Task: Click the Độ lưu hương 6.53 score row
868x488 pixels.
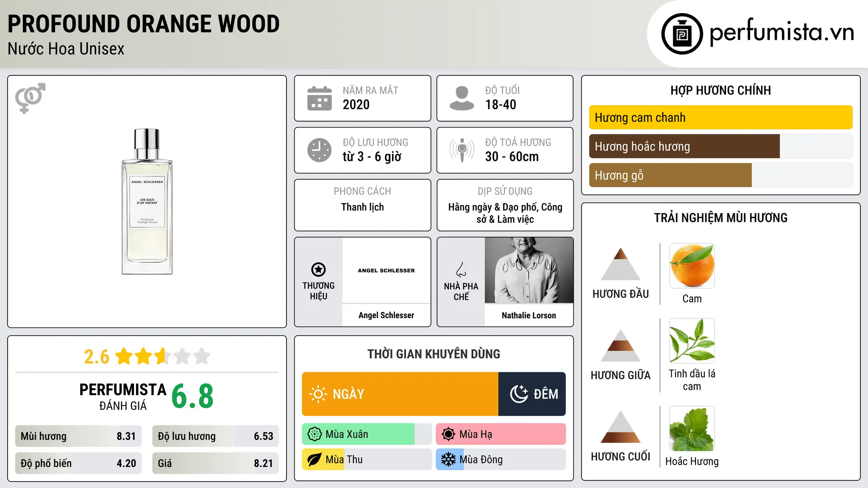Action: 215,436
